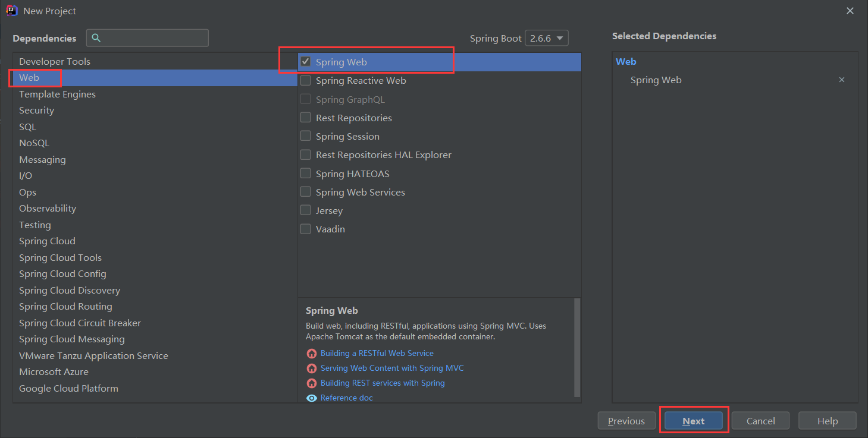Image resolution: width=868 pixels, height=438 pixels.
Task: Click guide icon beside Serving Web Content
Action: (x=312, y=368)
